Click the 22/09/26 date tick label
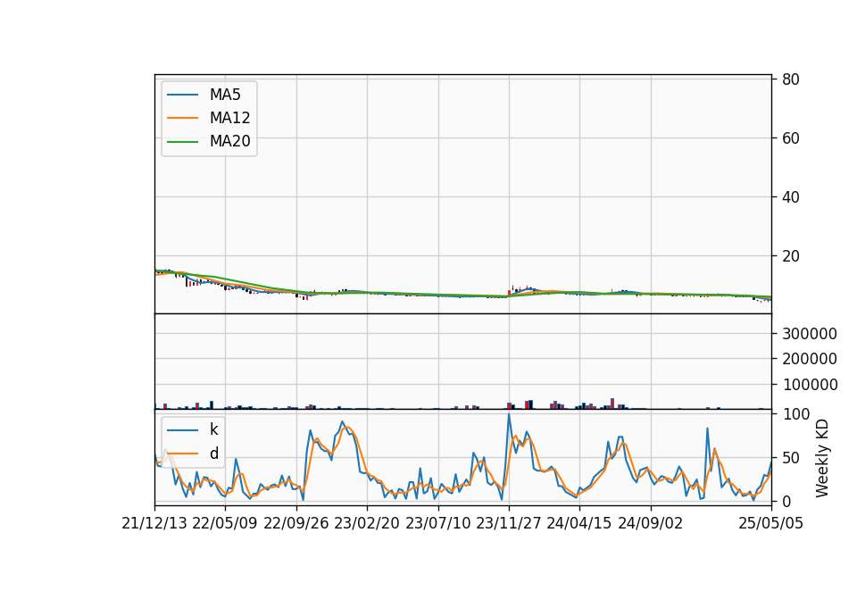Viewport: 857px width, 616px height. coord(296,524)
